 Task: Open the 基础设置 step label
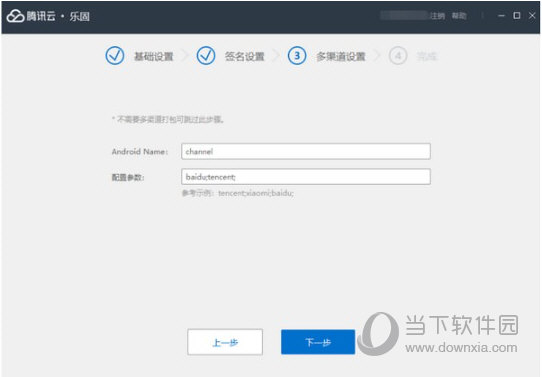pos(154,56)
